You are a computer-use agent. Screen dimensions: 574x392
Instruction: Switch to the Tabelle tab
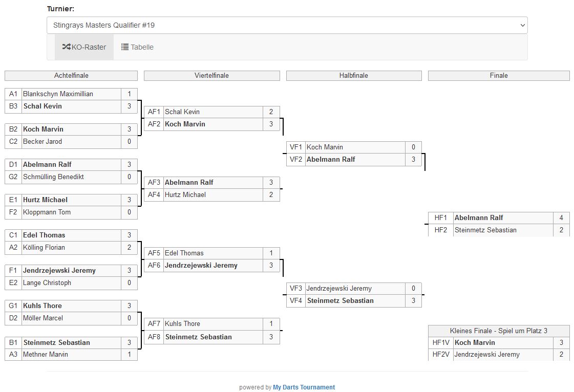point(137,47)
